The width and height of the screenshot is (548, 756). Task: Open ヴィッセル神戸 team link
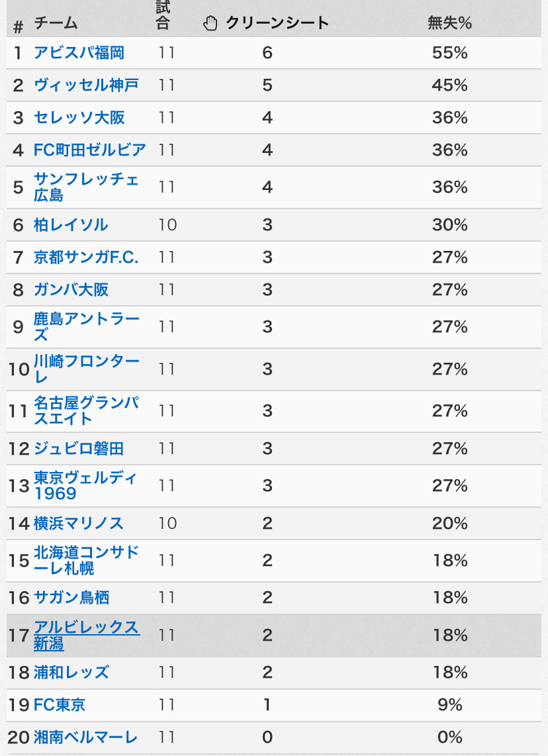coord(86,85)
